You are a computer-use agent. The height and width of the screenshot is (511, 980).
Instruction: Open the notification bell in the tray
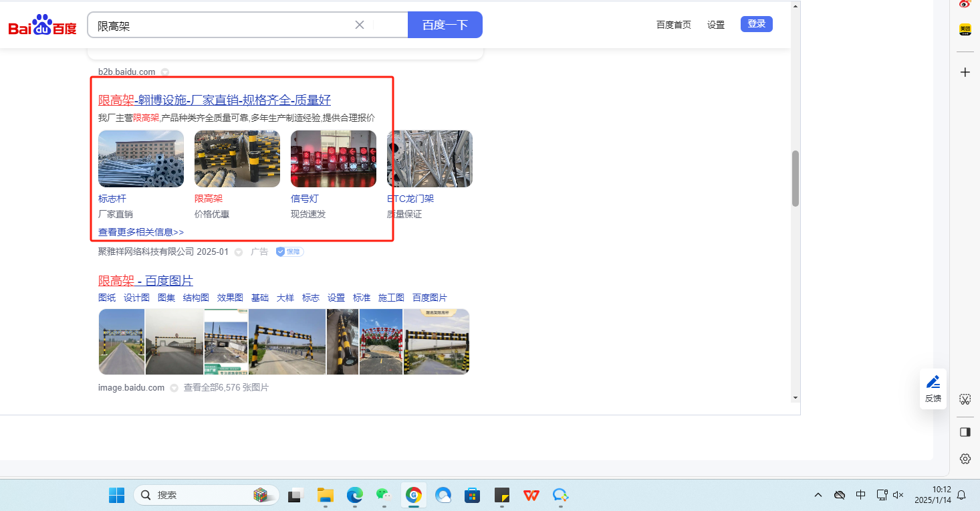point(961,495)
